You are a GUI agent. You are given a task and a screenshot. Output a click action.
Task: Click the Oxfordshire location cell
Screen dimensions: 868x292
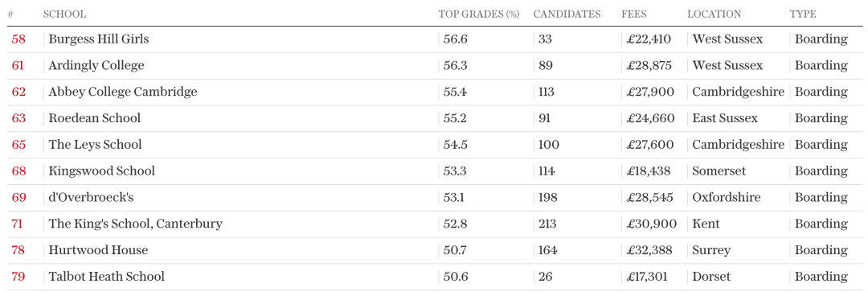(x=727, y=197)
